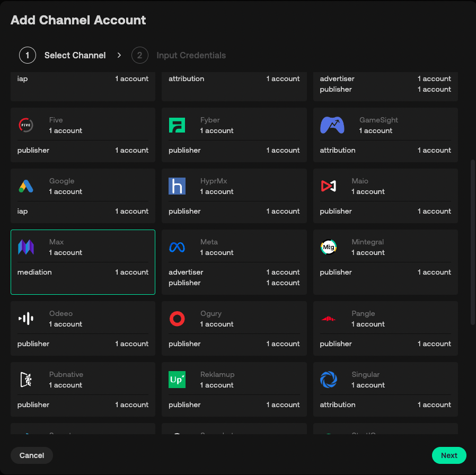The width and height of the screenshot is (476, 475).
Task: Click the Reklamup channel name
Action: pos(217,374)
